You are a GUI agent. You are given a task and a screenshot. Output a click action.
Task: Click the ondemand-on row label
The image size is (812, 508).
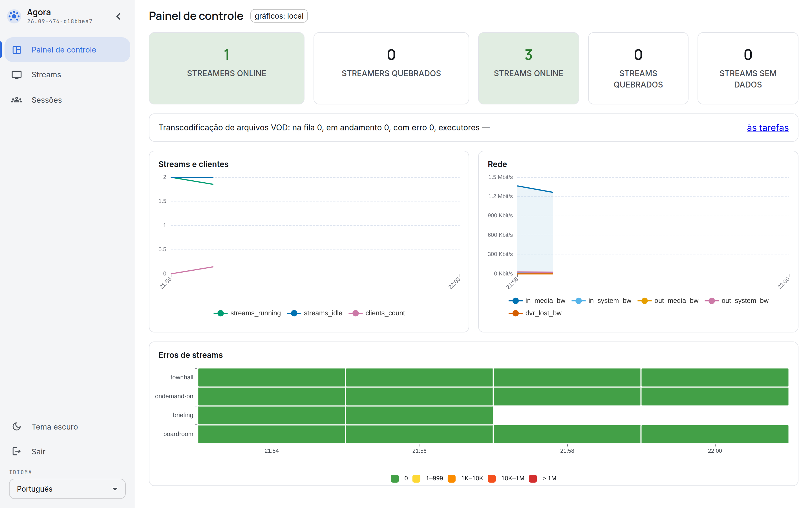click(174, 396)
